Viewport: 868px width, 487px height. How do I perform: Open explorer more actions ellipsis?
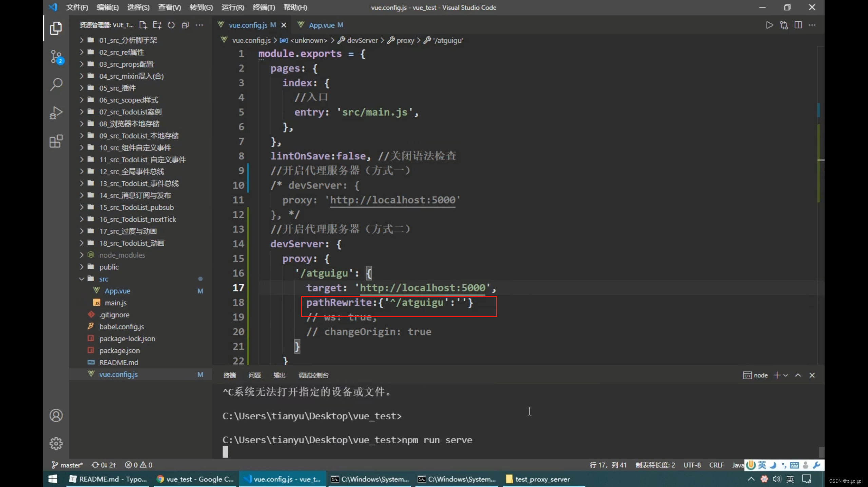point(199,25)
